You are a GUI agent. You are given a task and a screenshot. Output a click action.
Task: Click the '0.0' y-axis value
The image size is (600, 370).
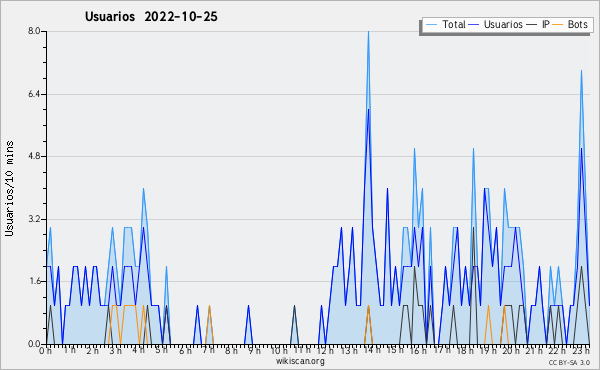[34, 344]
